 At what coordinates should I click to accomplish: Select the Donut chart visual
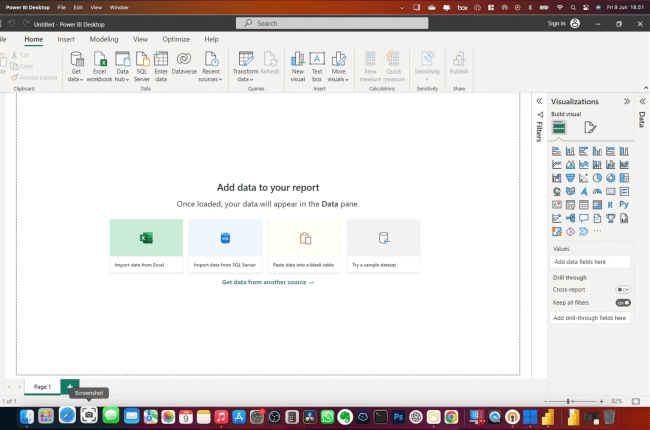611,178
